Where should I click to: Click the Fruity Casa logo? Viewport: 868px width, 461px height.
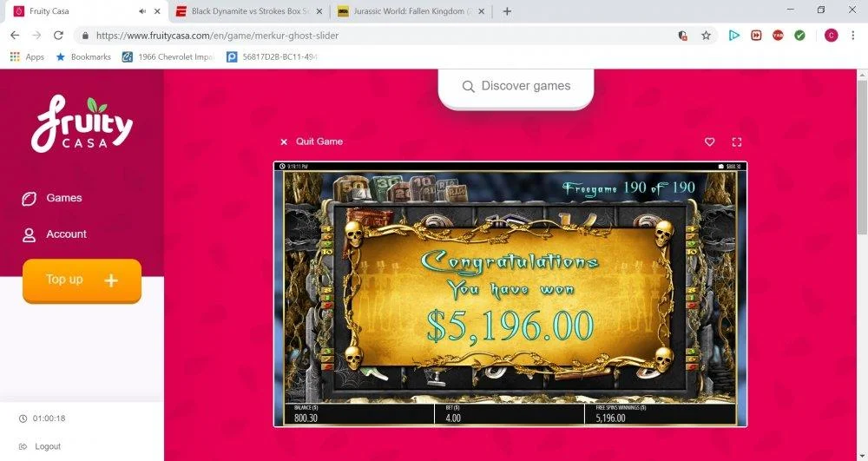point(82,124)
